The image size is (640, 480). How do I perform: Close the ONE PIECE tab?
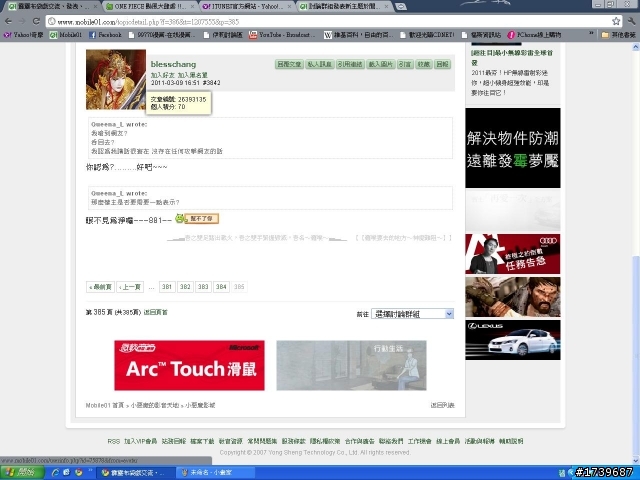coord(193,7)
